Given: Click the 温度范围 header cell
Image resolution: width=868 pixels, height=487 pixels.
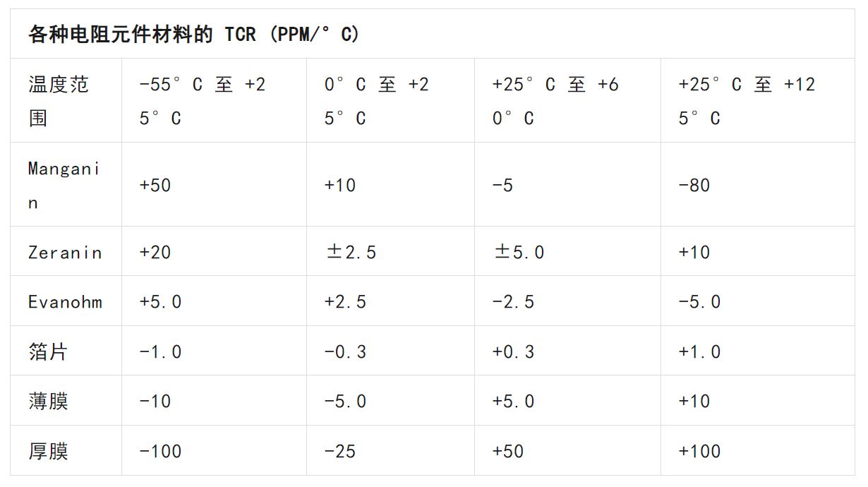Looking at the screenshot, I should point(59,101).
